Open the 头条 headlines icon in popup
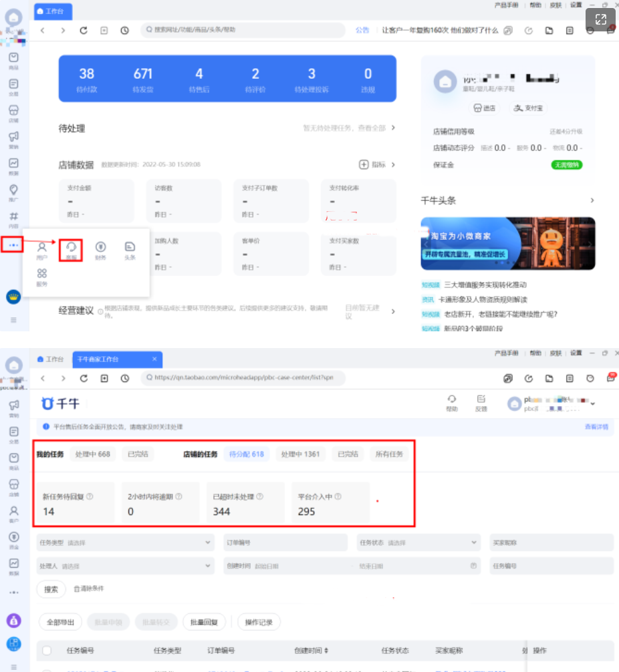This screenshot has height=672, width=619. 130,250
